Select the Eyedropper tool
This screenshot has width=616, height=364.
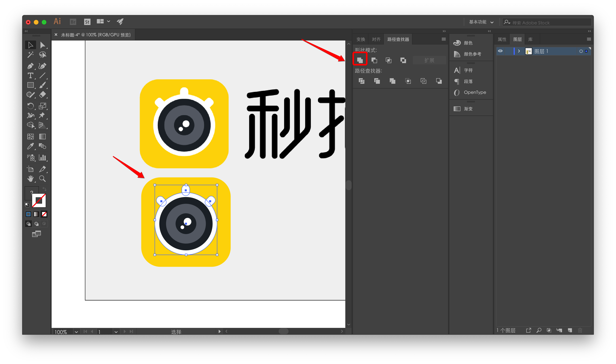click(30, 146)
